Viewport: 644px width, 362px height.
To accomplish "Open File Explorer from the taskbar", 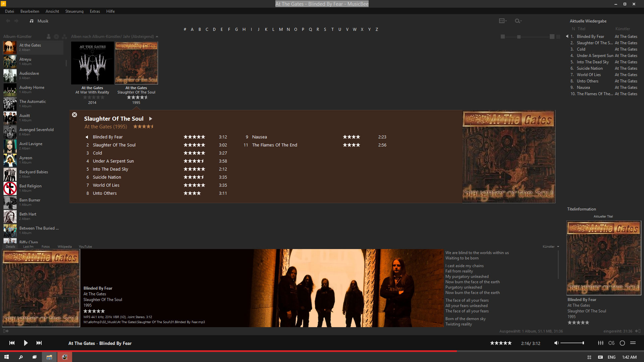I will tap(49, 357).
